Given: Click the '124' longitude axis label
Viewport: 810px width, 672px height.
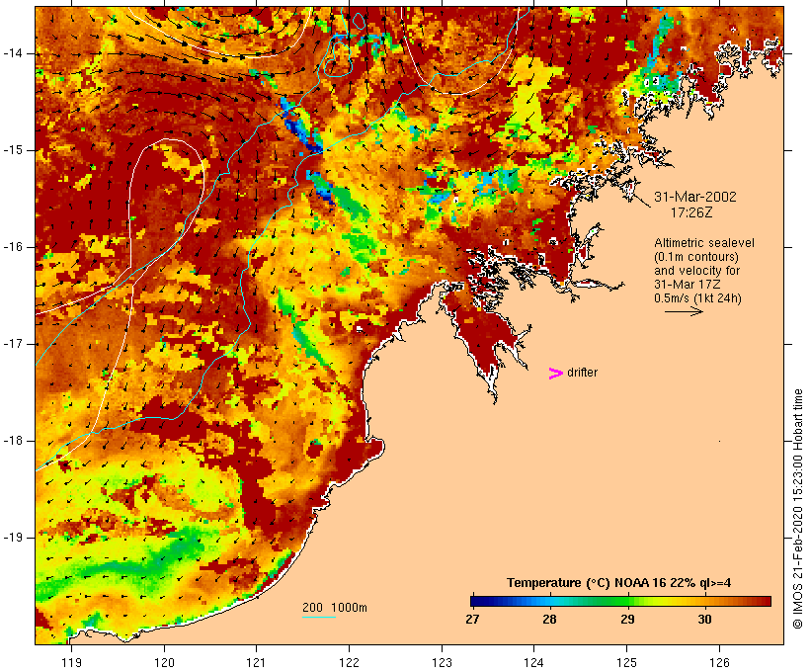Looking at the screenshot, I should (x=534, y=662).
